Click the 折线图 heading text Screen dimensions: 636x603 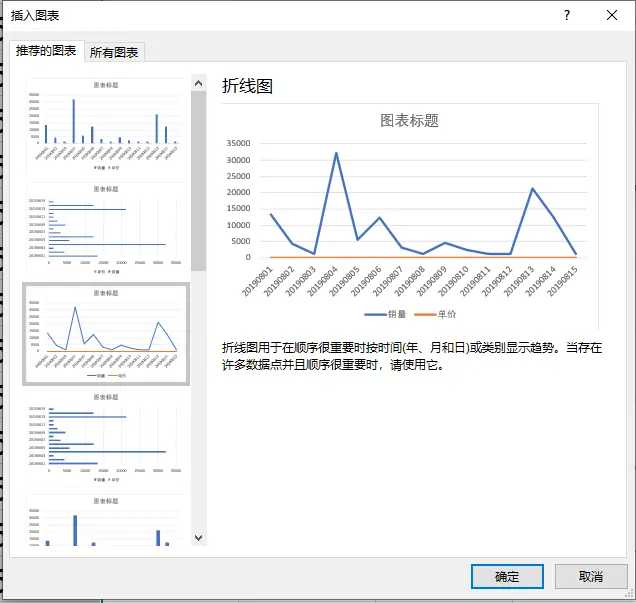247,86
